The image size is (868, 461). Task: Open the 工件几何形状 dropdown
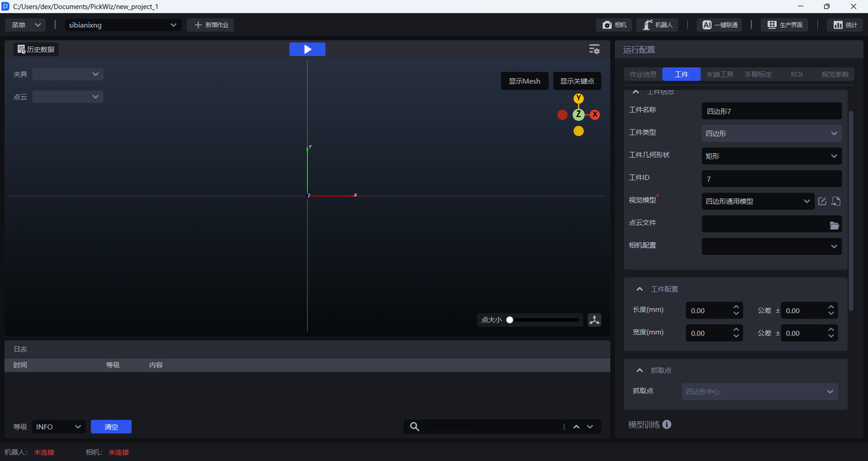click(771, 156)
